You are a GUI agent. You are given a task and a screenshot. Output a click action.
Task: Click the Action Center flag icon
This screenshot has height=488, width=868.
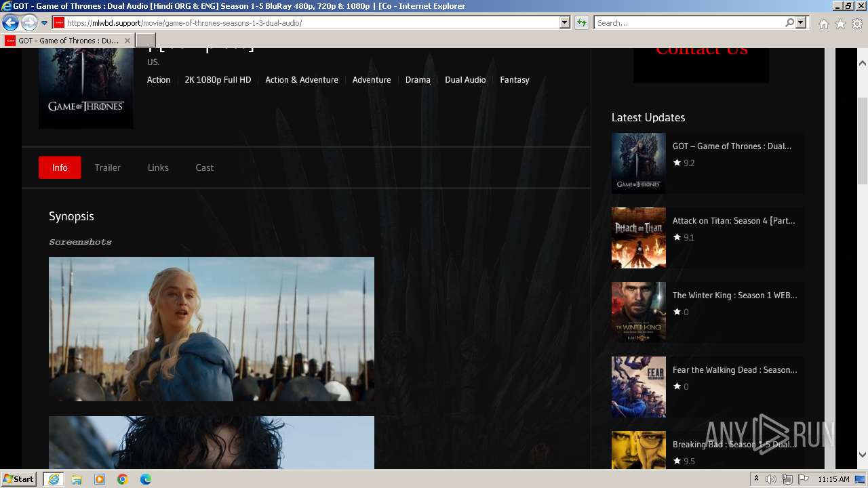[x=804, y=479]
